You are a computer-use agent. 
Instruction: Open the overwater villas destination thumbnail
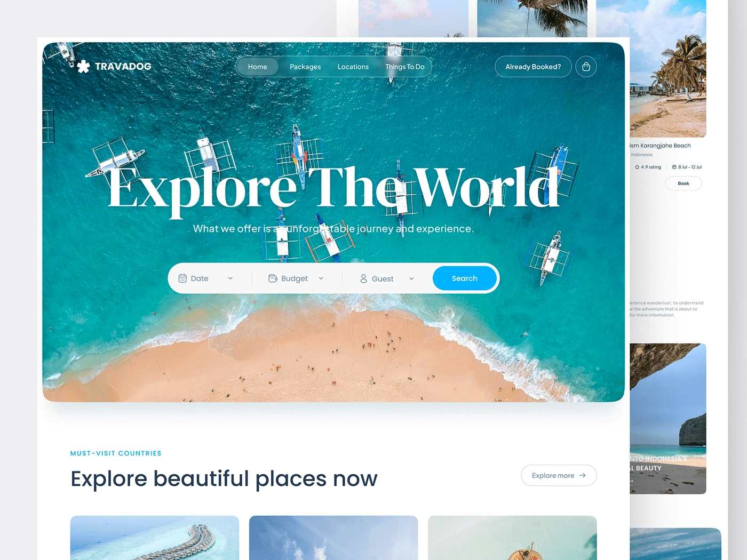(155, 538)
